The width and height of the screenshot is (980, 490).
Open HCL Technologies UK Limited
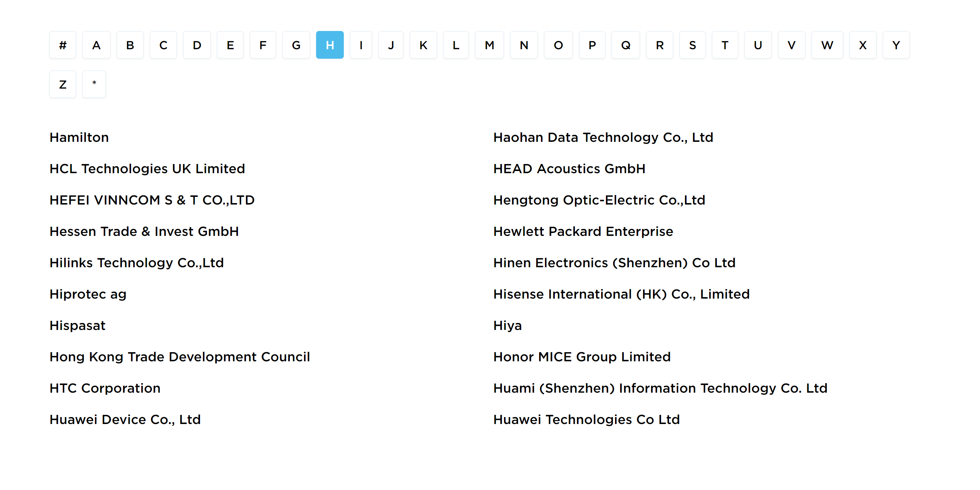pyautogui.click(x=147, y=169)
